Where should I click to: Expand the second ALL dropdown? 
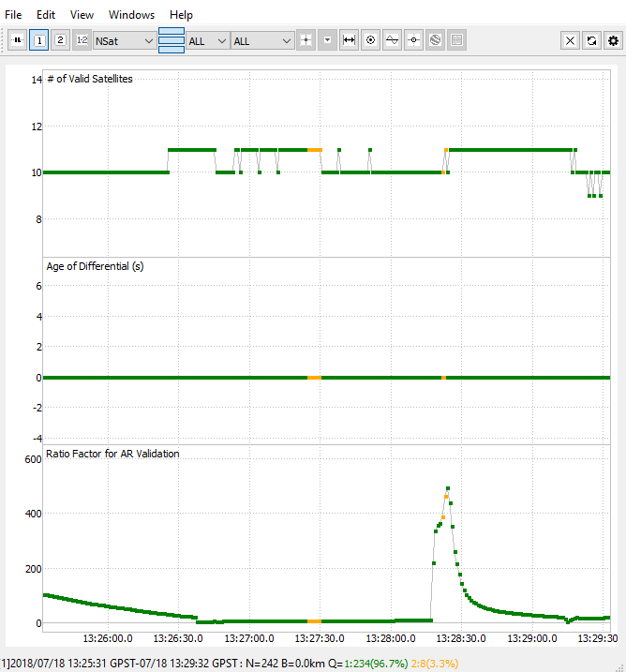pos(262,41)
